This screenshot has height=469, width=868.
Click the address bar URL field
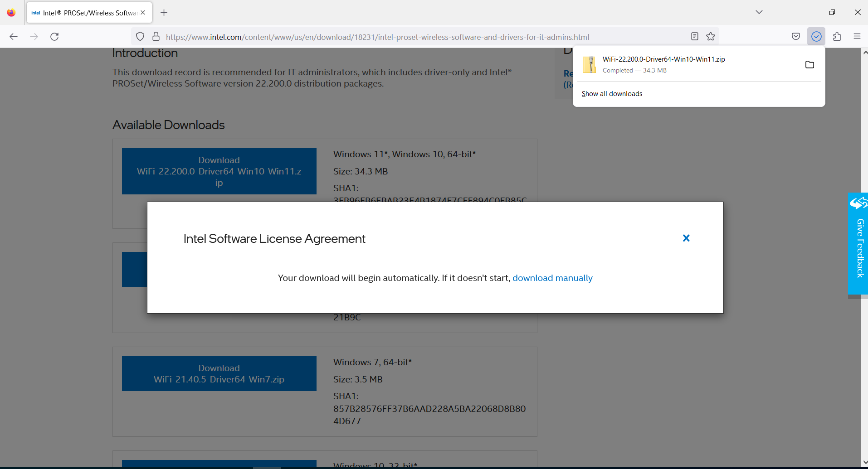(x=376, y=37)
